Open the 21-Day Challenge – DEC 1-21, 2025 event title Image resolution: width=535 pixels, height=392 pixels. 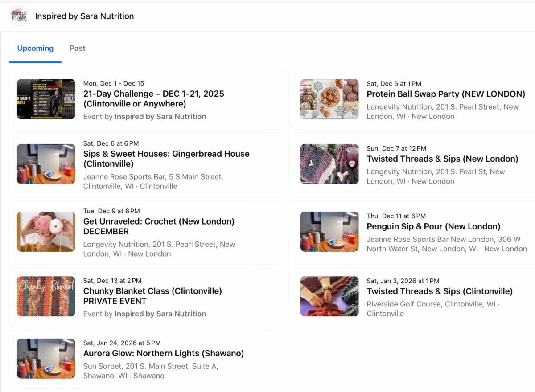click(x=153, y=99)
